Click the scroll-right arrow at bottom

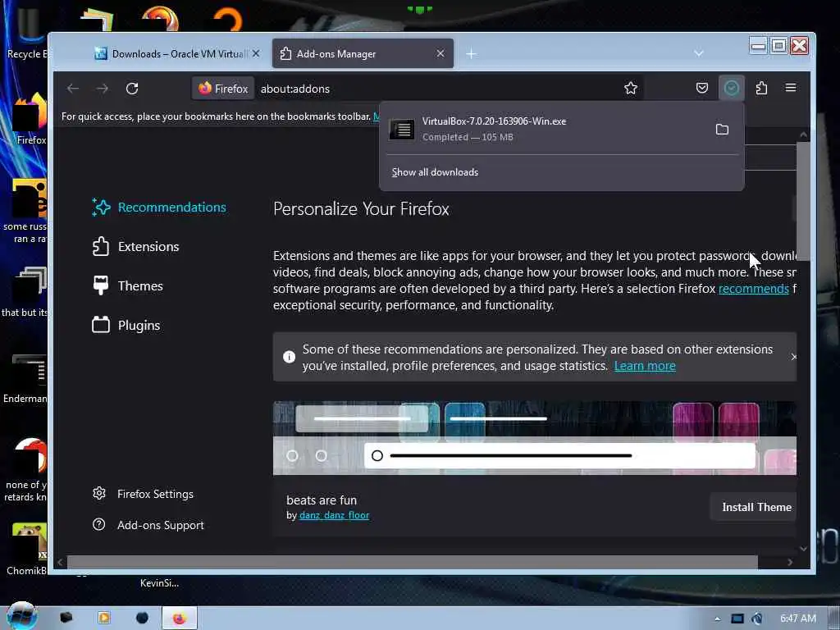(790, 562)
